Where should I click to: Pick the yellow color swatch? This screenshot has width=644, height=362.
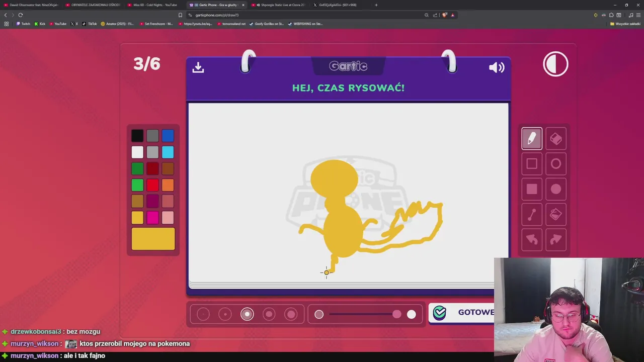point(137,217)
